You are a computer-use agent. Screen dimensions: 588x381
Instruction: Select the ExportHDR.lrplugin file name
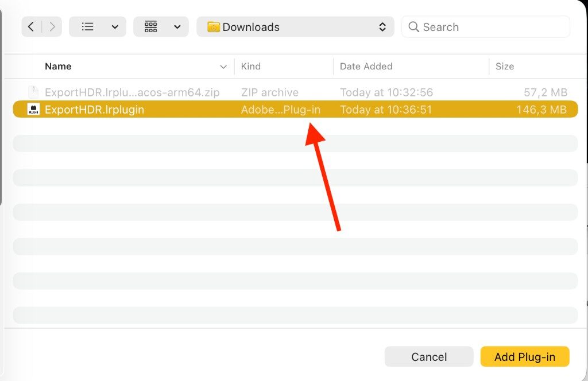[x=95, y=110]
